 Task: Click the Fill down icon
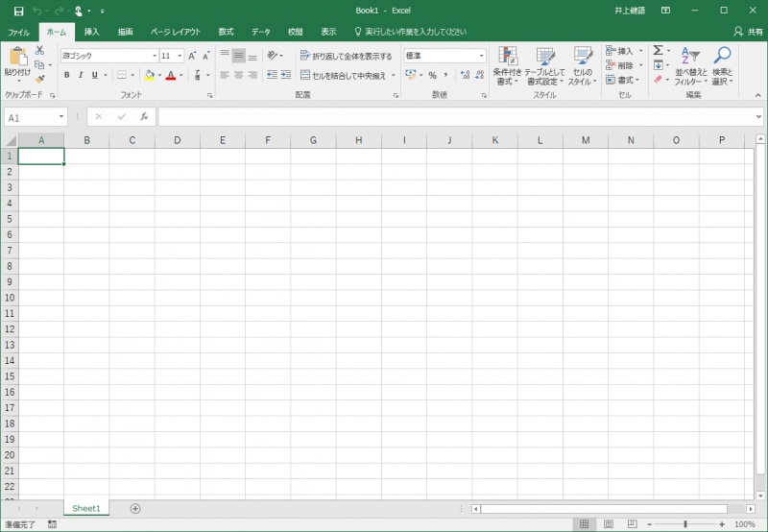tap(659, 64)
